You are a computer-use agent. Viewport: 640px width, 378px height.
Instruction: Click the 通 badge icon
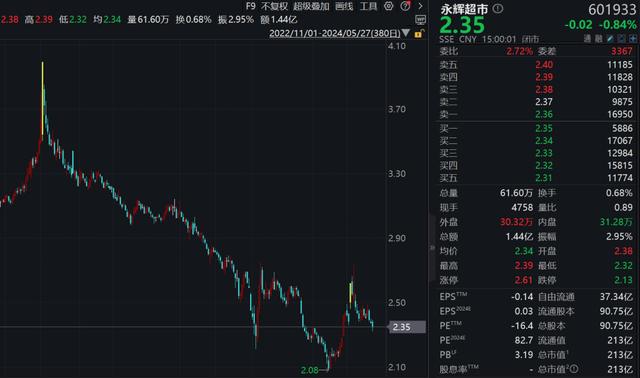(587, 39)
